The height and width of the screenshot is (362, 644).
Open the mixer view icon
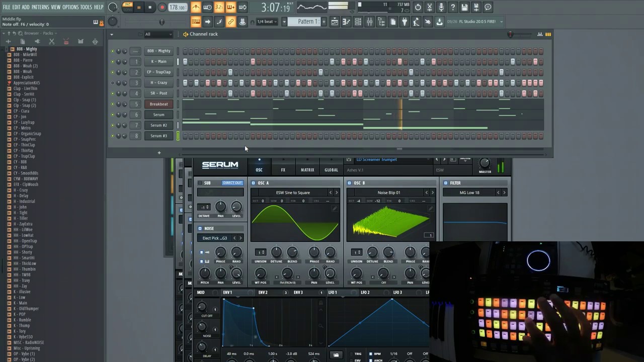tap(369, 22)
